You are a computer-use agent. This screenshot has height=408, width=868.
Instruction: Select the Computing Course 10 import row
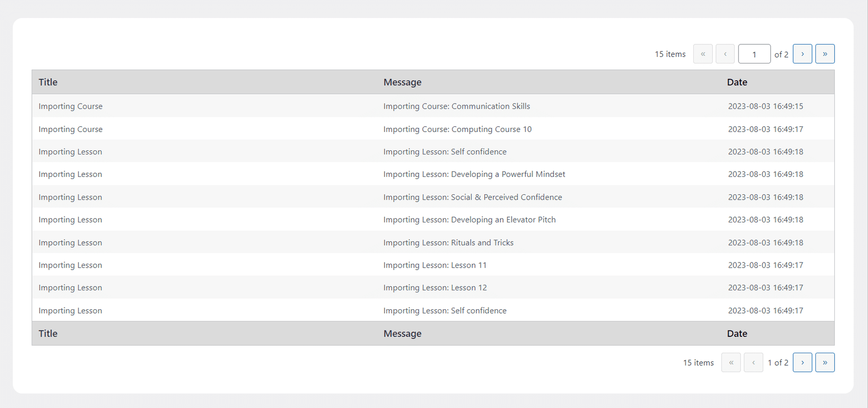tap(433, 129)
